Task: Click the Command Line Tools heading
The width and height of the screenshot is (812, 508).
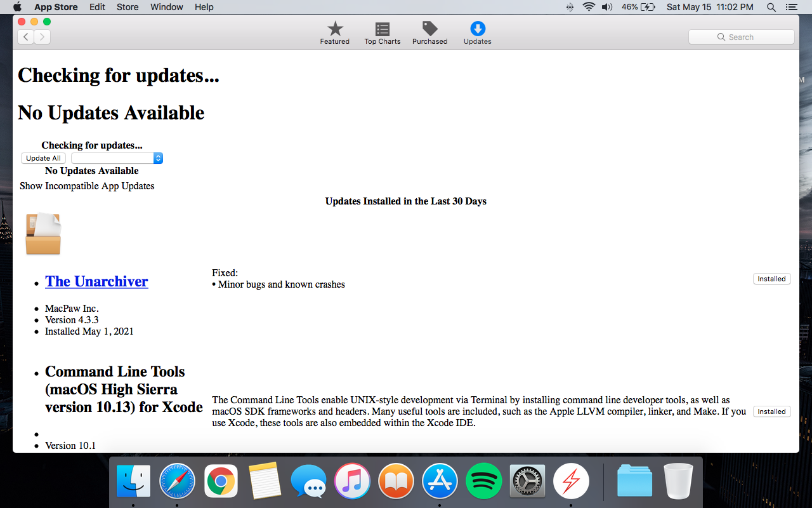Action: tap(124, 389)
